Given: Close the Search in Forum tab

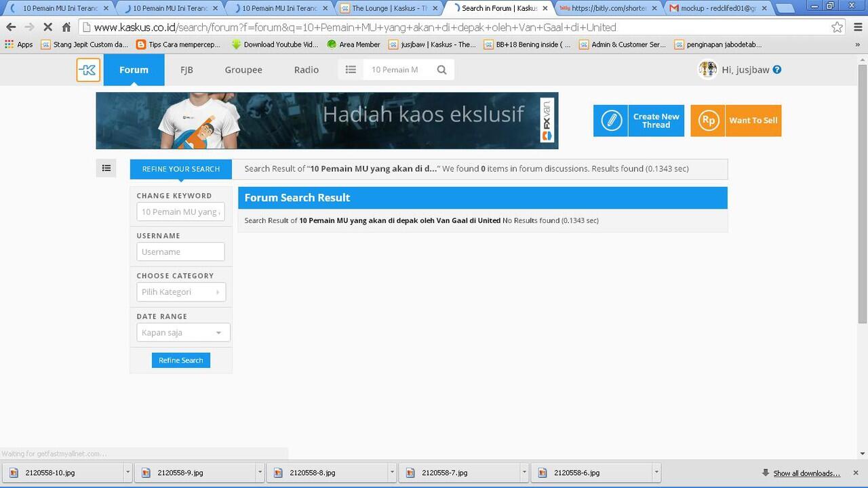Looking at the screenshot, I should pos(545,8).
